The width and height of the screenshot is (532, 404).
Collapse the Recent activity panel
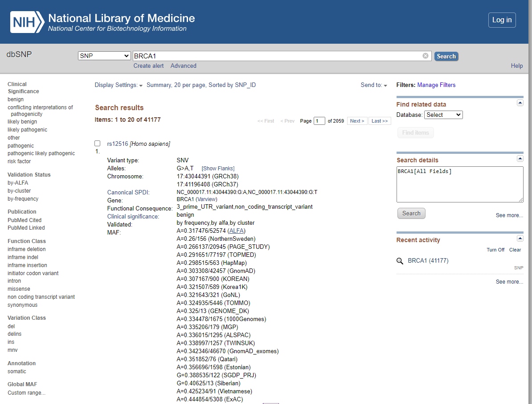click(x=520, y=239)
